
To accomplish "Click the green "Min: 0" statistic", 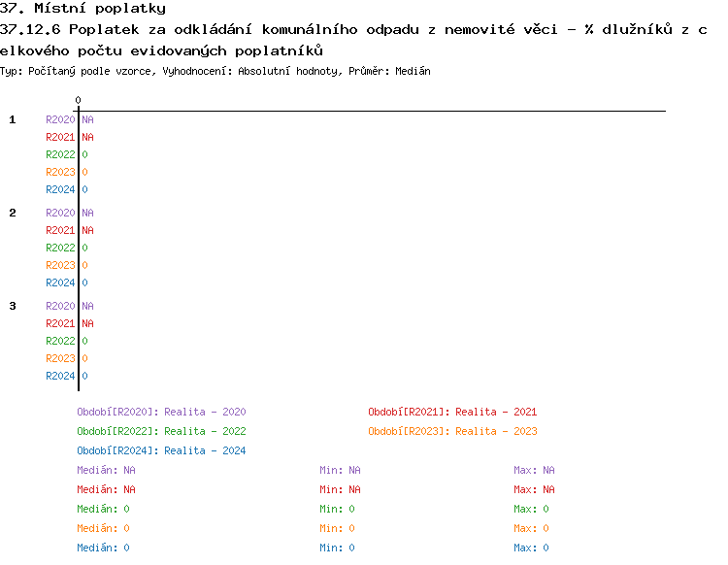I will (337, 509).
